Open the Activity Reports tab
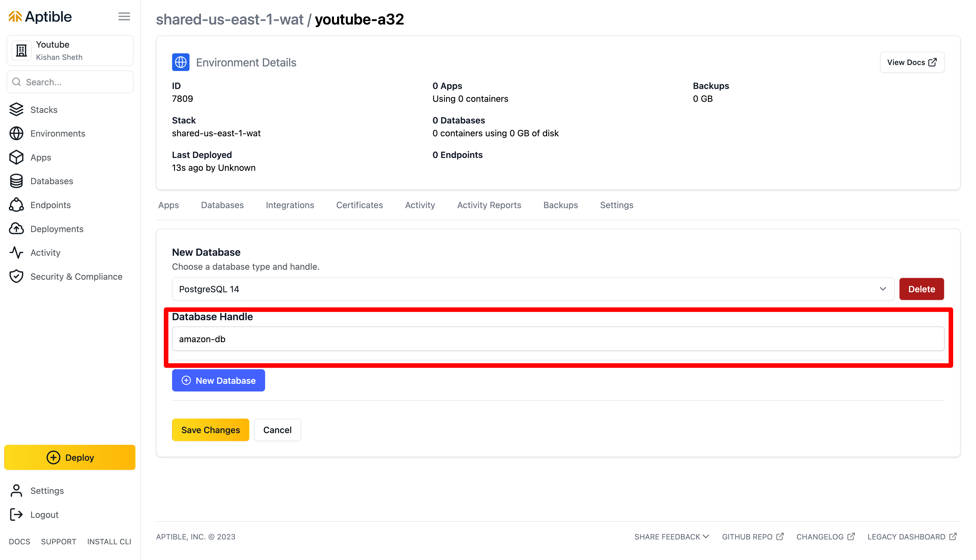This screenshot has width=976, height=560. point(489,205)
